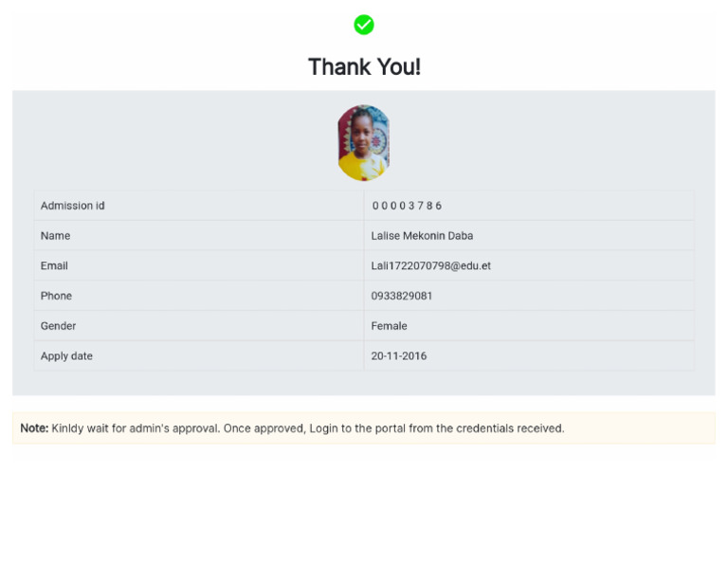728x563 pixels.
Task: Click the Thank You! heading
Action: [364, 67]
